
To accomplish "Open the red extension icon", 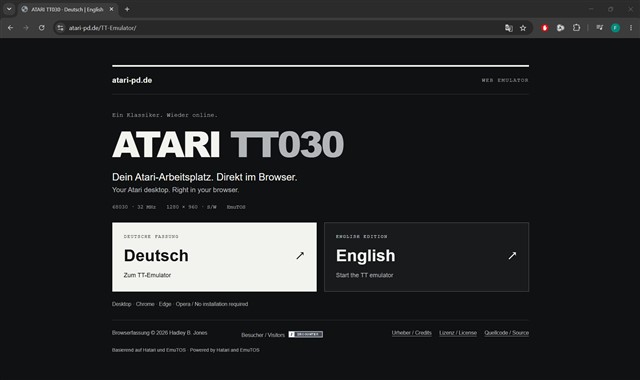I will click(544, 28).
